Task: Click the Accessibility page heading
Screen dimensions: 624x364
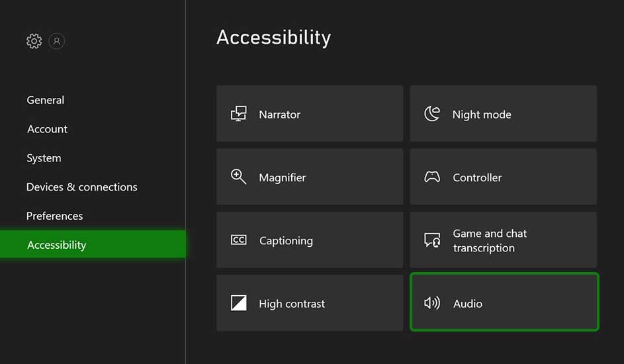Action: [x=273, y=37]
